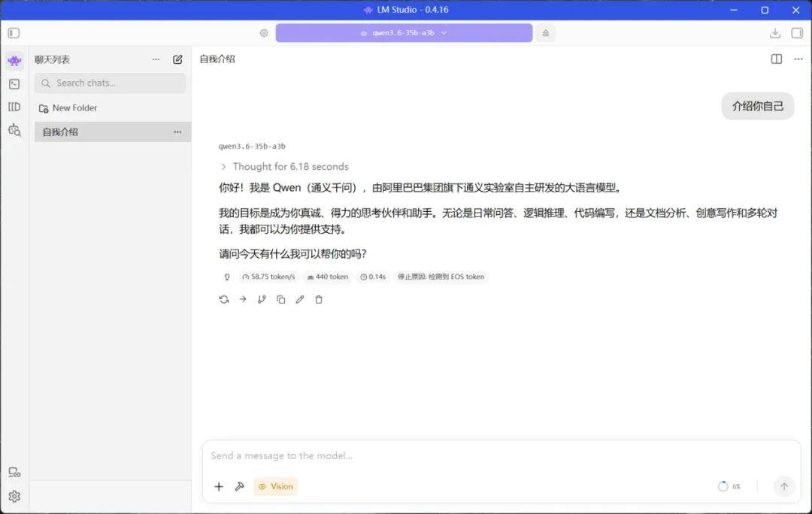This screenshot has width=812, height=514.
Task: Click the 介绍你自己 user message bubble
Action: click(758, 106)
